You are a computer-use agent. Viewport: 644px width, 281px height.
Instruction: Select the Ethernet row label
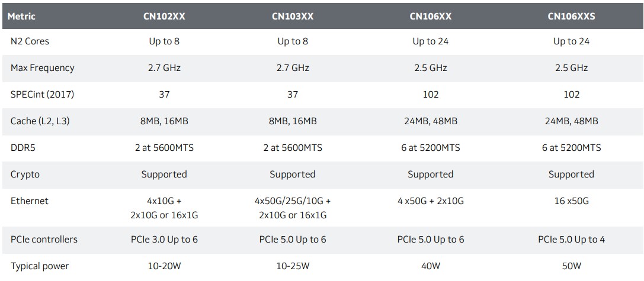coord(30,201)
